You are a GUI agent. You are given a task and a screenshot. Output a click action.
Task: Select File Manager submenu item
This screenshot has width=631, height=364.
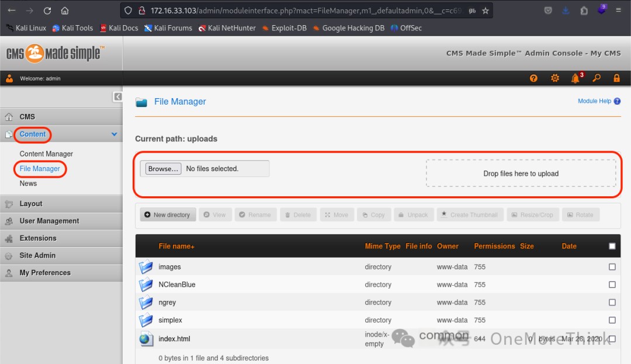pyautogui.click(x=40, y=168)
